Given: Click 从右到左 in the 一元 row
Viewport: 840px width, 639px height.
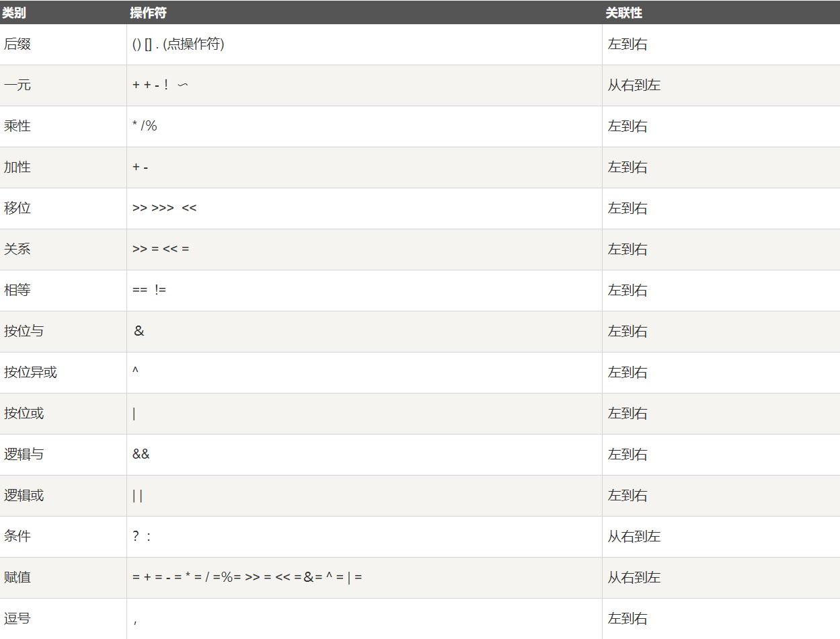Looking at the screenshot, I should 634,85.
